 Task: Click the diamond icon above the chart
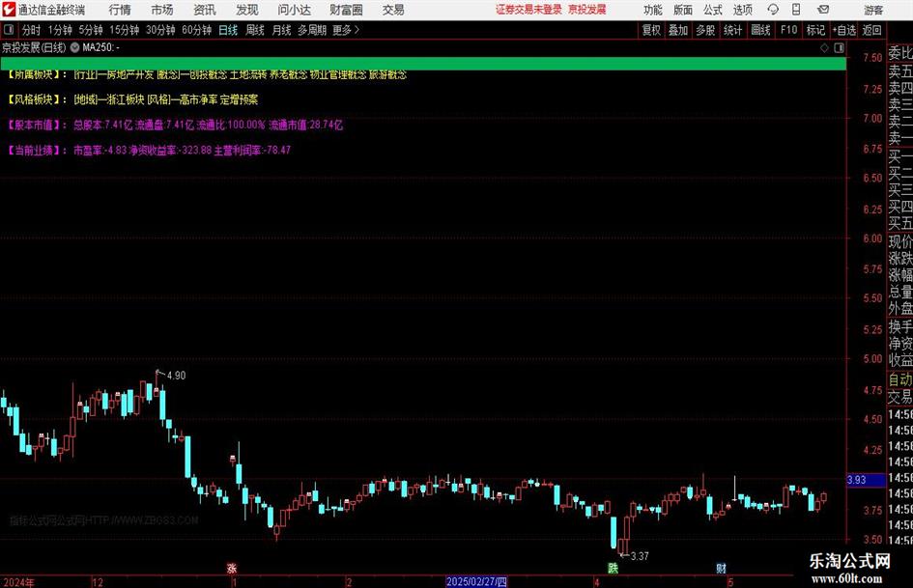pyautogui.click(x=824, y=48)
